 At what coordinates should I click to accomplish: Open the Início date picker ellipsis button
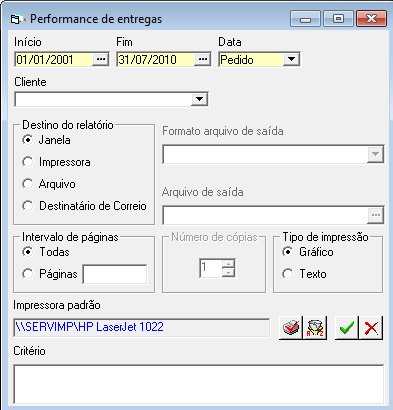(x=100, y=60)
